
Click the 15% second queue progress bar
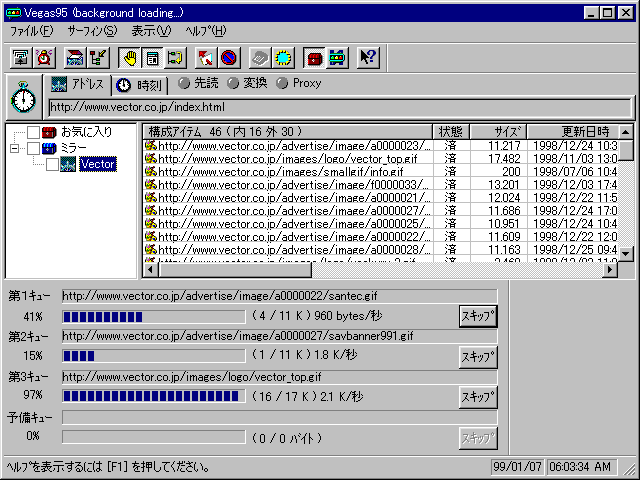[x=153, y=356]
